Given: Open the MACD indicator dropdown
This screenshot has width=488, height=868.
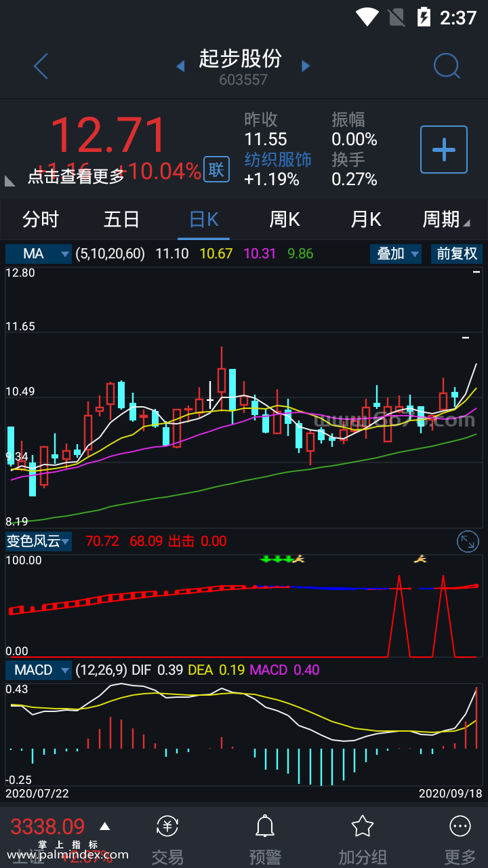Looking at the screenshot, I should 39,670.
